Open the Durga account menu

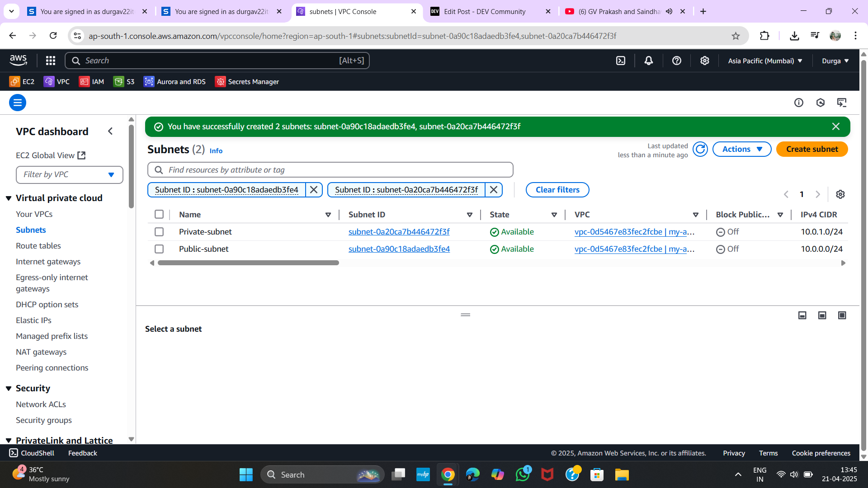point(835,61)
